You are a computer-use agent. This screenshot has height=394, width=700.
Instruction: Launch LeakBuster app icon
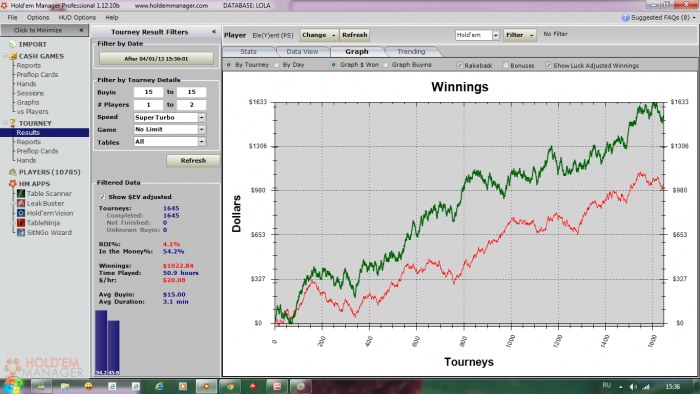coord(21,203)
